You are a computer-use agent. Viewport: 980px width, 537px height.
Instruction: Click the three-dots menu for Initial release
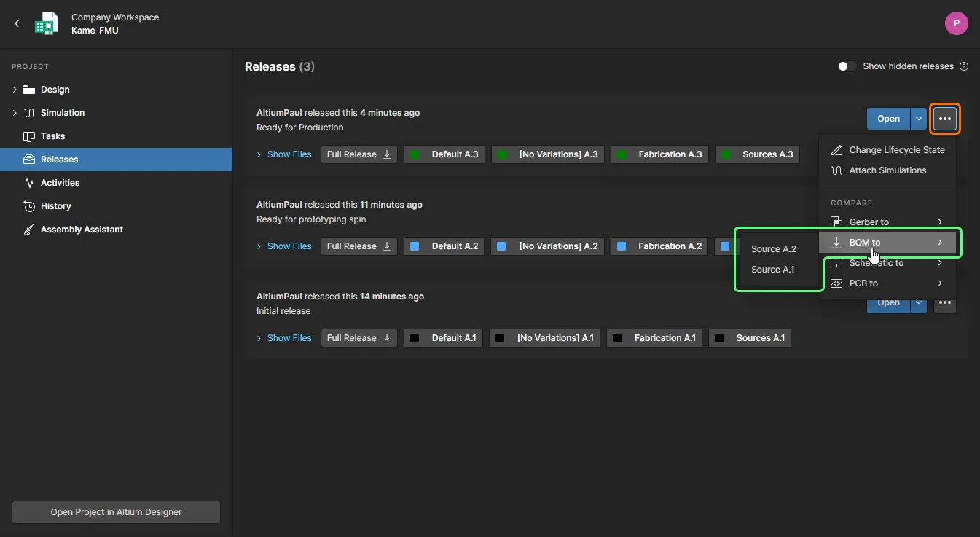click(x=945, y=302)
